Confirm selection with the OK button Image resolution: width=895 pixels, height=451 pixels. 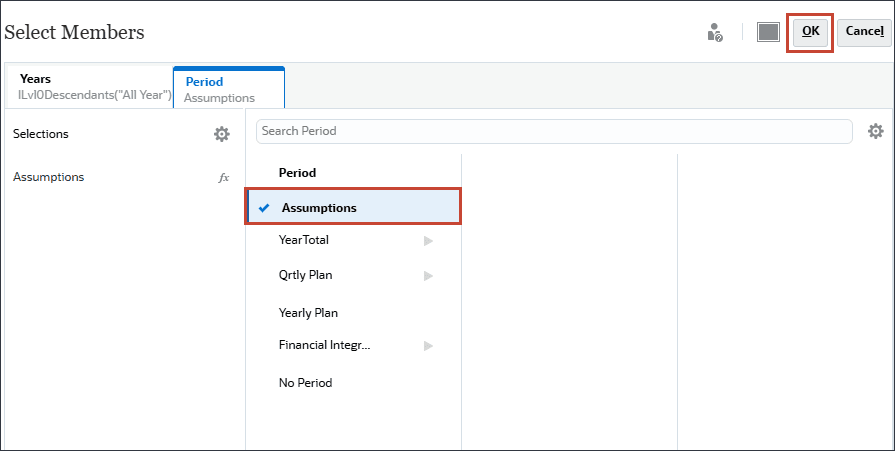coord(810,31)
